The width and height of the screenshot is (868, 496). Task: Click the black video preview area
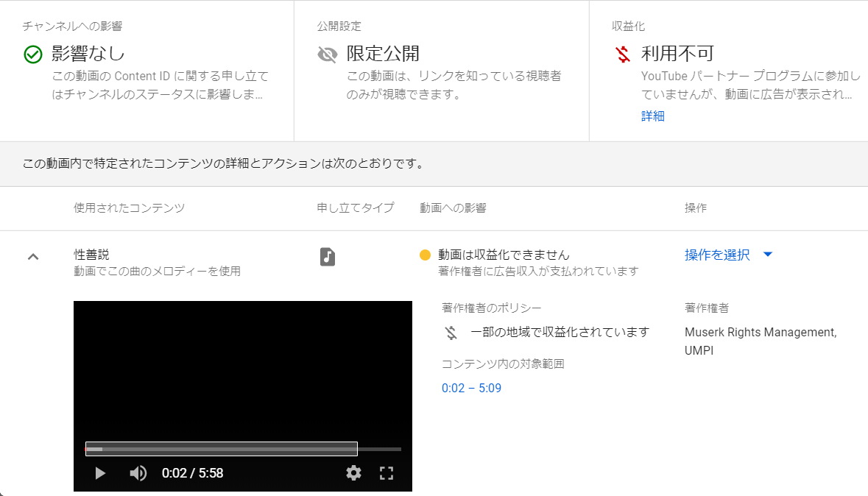coord(243,368)
